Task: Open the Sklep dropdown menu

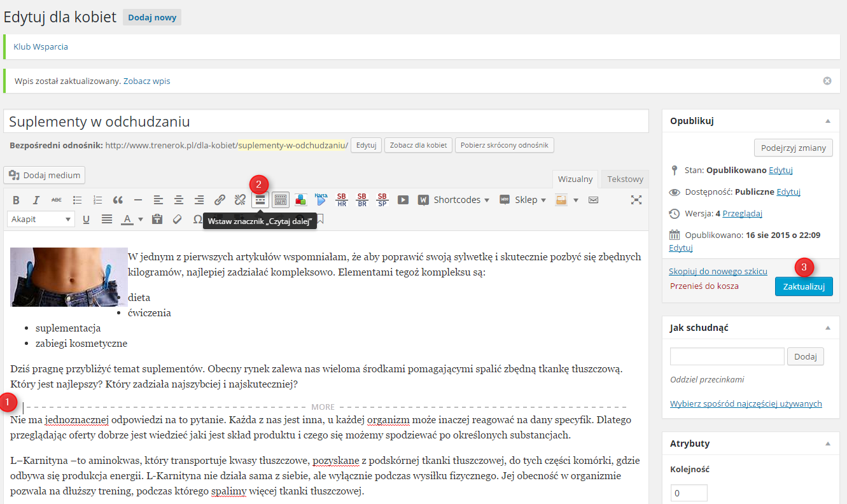Action: 522,200
